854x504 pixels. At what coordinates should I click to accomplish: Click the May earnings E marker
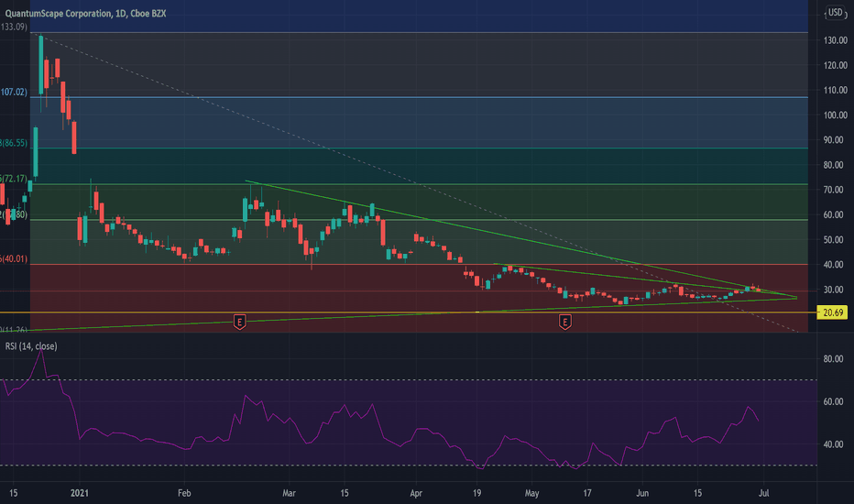[x=564, y=322]
